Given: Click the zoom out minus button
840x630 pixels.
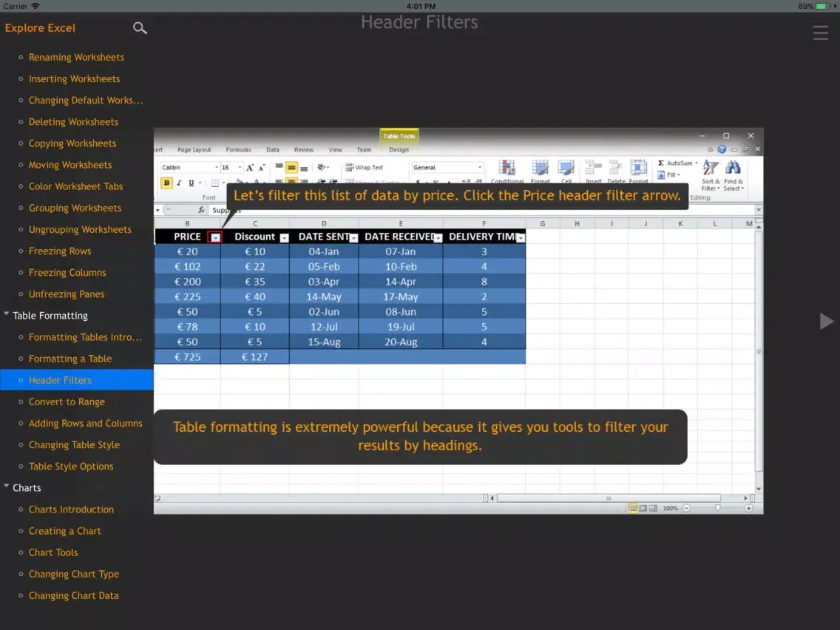Looking at the screenshot, I should coord(686,508).
